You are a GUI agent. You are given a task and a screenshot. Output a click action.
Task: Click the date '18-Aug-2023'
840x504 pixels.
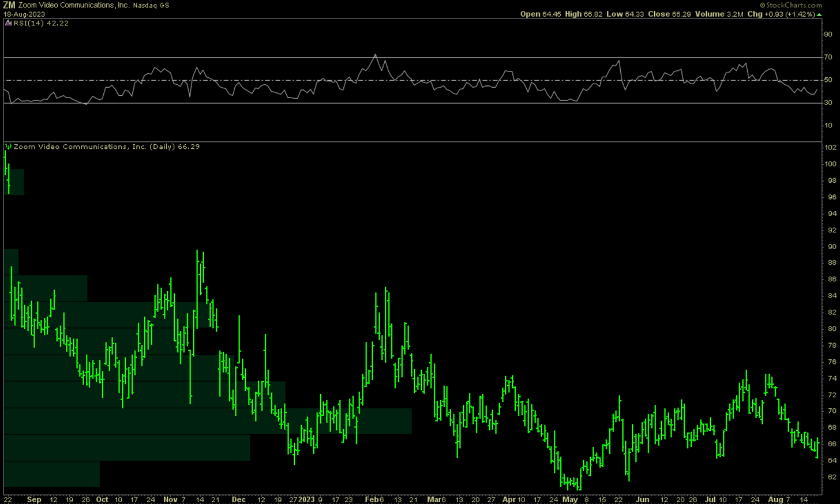pos(24,14)
